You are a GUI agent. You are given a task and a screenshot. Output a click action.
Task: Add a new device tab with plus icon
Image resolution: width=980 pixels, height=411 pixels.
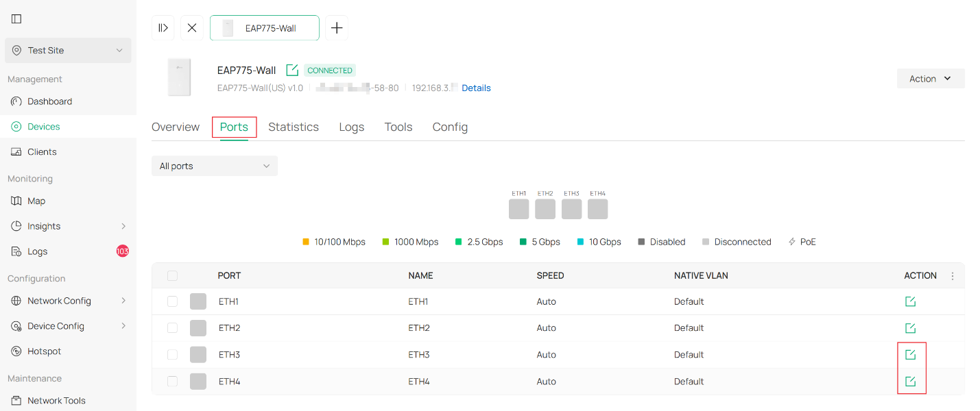point(337,28)
